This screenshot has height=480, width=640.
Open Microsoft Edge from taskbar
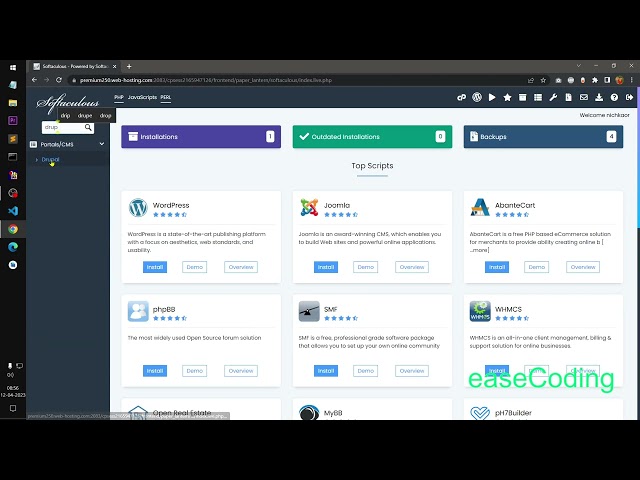(13, 247)
